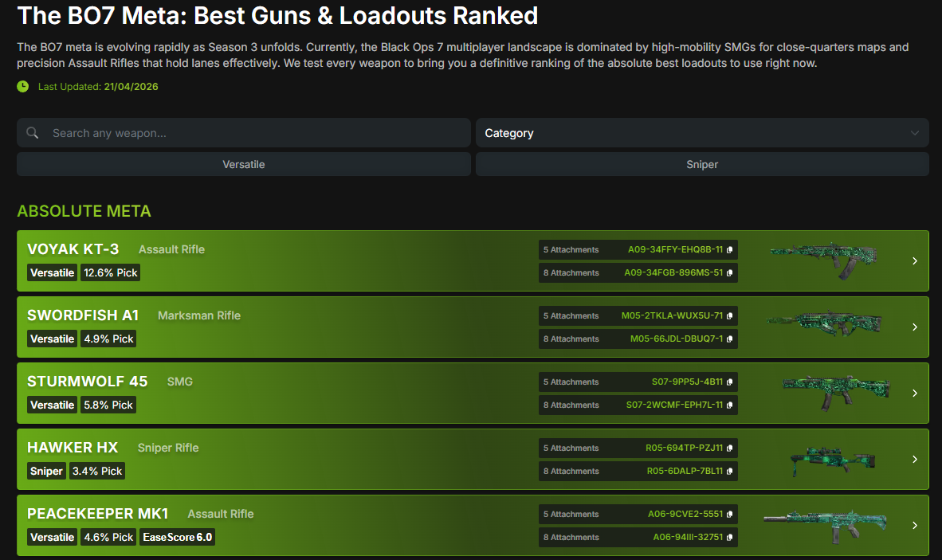This screenshot has height=560, width=942.
Task: Copy the A09-34FFY-EHQ8B-11 build code
Action: [729, 250]
